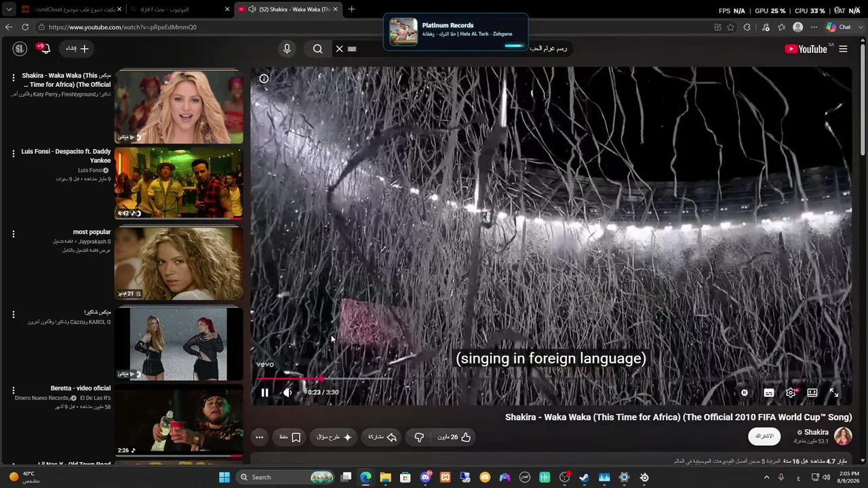Go back in browser history

[x=9, y=27]
